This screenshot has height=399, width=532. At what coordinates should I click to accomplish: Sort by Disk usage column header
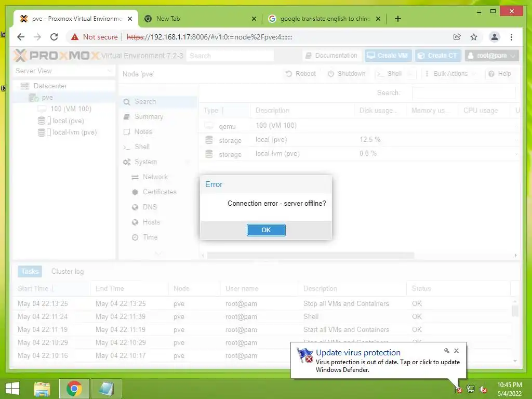(x=380, y=110)
